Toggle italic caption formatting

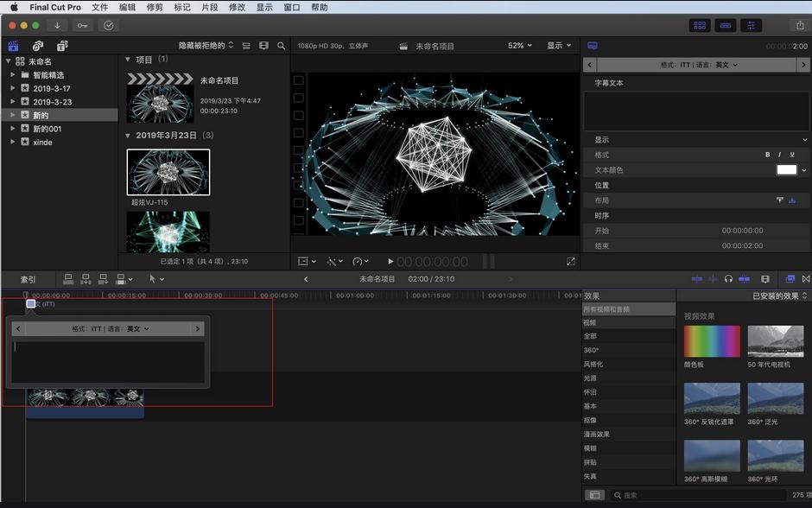point(780,155)
